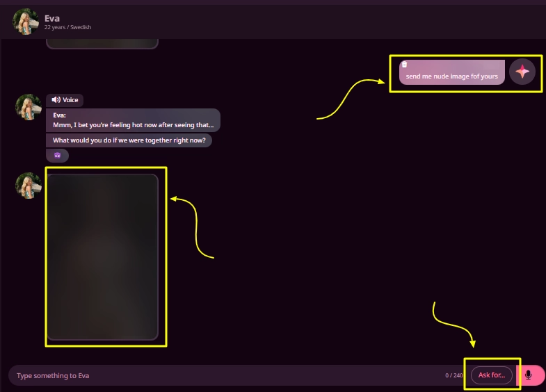Focus the 'Type something to Eva' input

click(226, 375)
